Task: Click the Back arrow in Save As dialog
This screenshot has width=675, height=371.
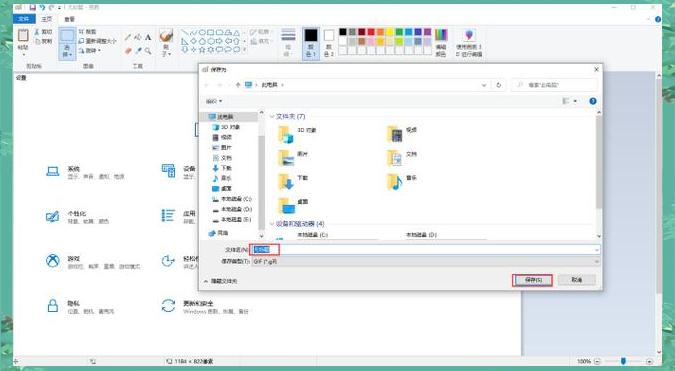Action: [207, 85]
